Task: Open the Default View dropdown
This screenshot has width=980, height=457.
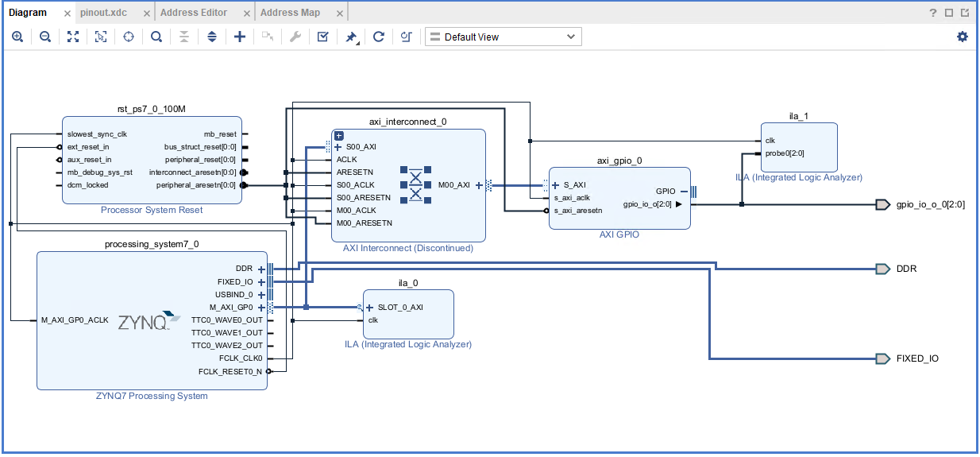Action: [x=504, y=37]
